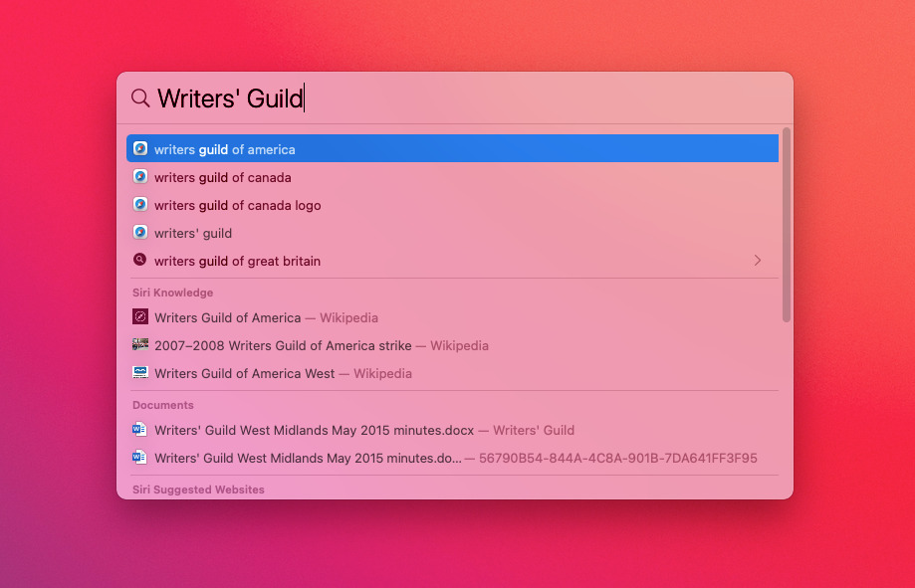The width and height of the screenshot is (915, 588).
Task: Click the 'Siri Knowledge' section header
Action: 172,293
